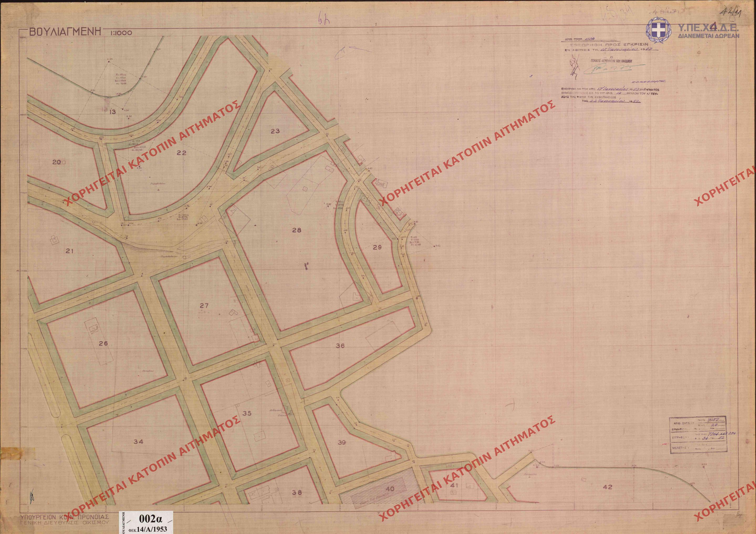
Task: Click the block 34 label on the map
Action: [x=139, y=442]
